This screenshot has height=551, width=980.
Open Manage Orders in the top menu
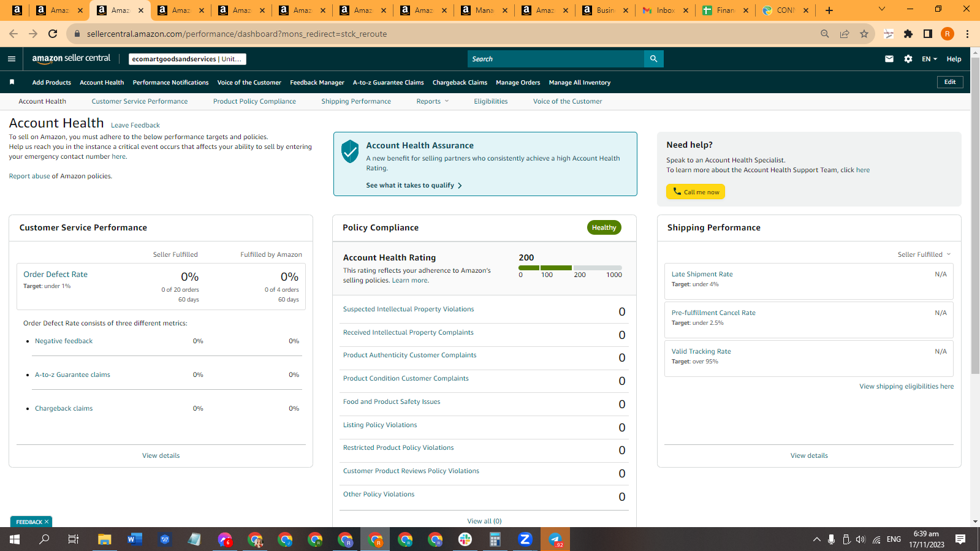coord(518,82)
